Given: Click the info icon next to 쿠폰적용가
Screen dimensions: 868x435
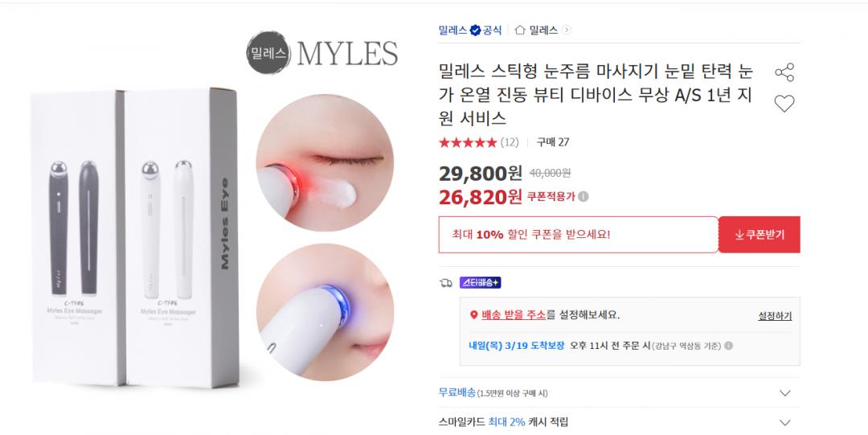Looking at the screenshot, I should point(583,197).
